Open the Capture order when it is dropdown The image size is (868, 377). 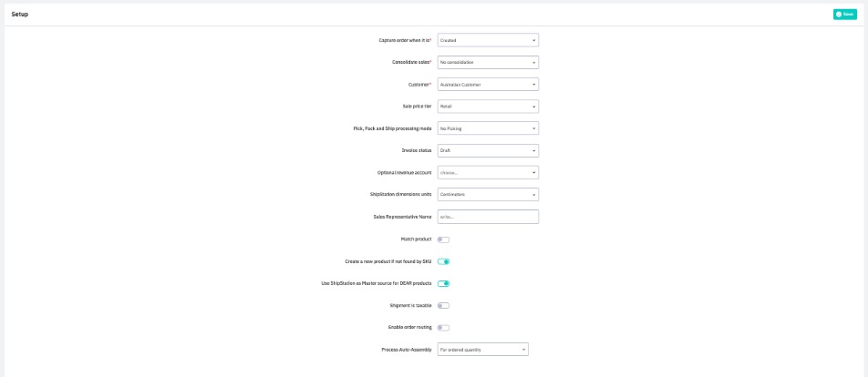pos(488,40)
